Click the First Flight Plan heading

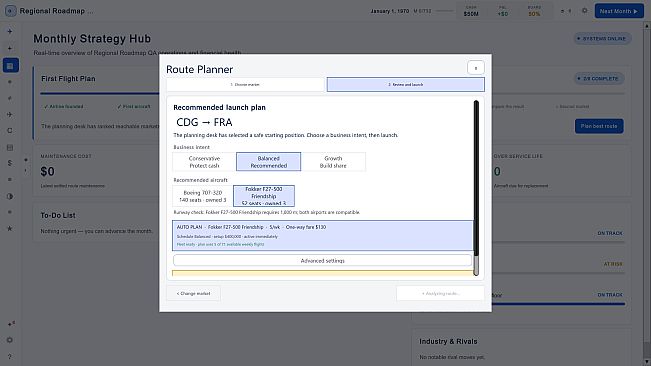(x=68, y=78)
